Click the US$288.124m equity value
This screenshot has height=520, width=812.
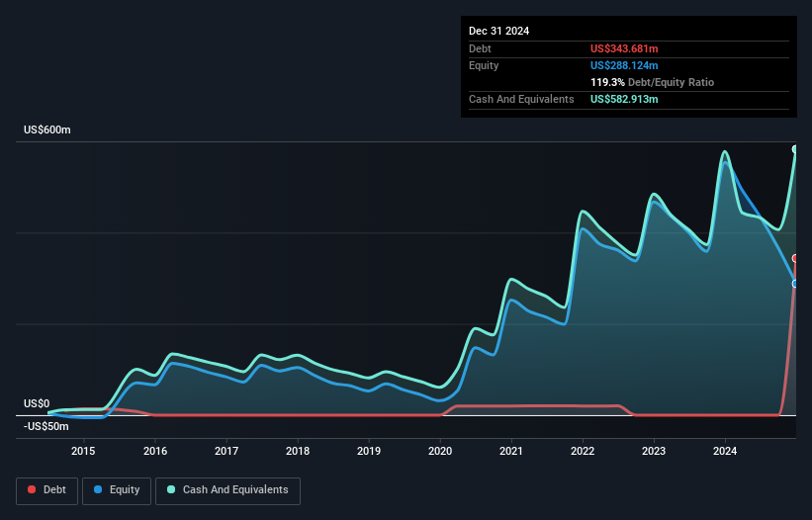(624, 65)
